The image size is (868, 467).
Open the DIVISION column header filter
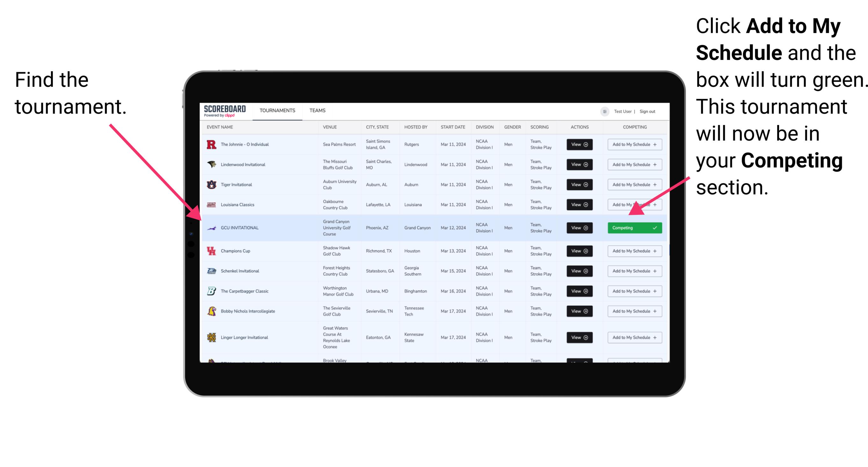(485, 128)
